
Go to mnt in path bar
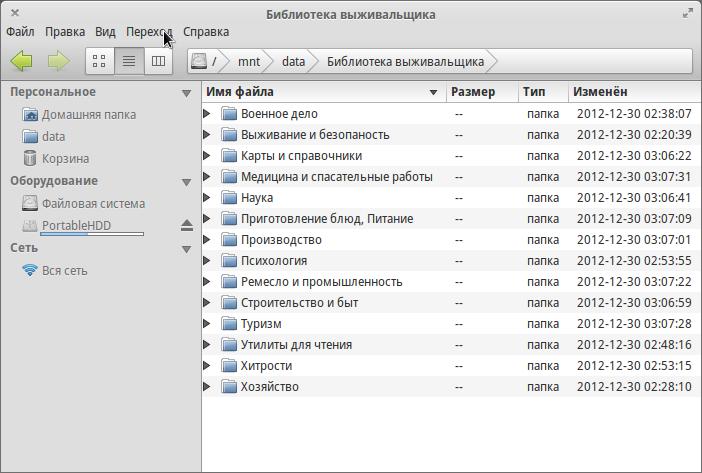(248, 61)
